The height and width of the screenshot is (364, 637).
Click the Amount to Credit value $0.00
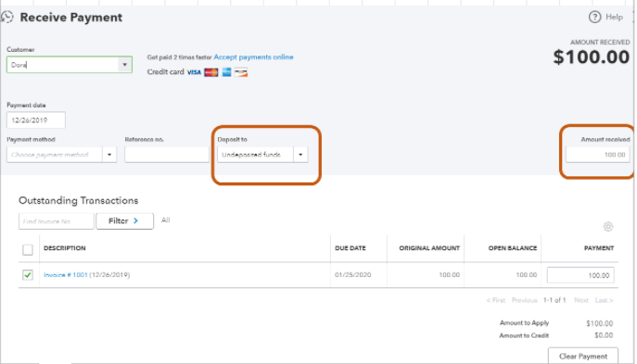click(x=604, y=335)
